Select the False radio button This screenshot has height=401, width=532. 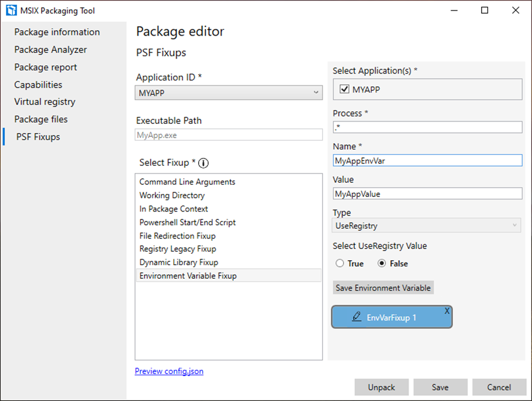pyautogui.click(x=381, y=263)
